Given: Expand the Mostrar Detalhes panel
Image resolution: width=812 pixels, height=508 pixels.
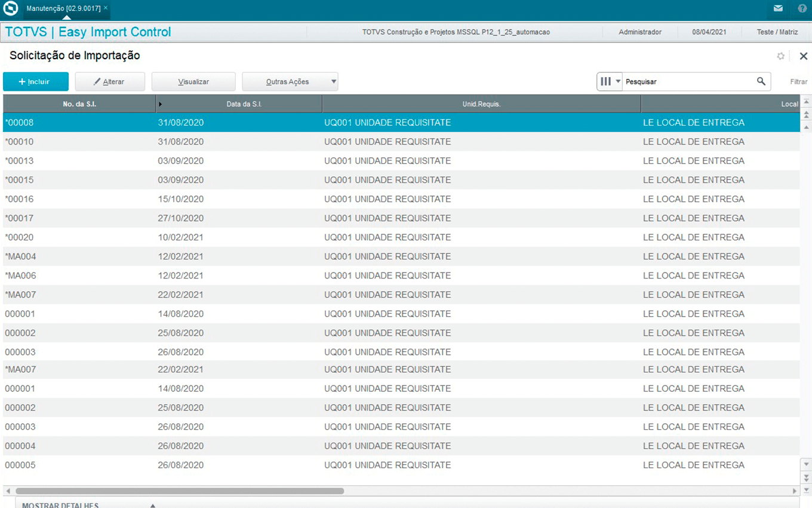Looking at the screenshot, I should coord(153,505).
